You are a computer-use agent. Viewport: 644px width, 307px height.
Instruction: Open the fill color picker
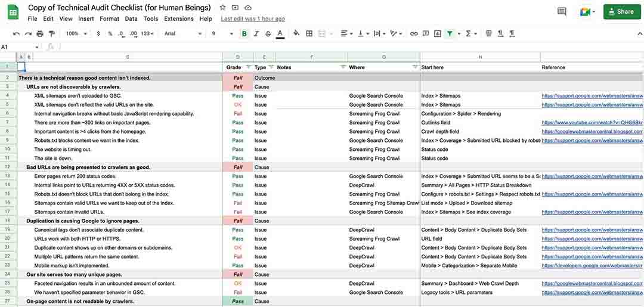pos(296,33)
